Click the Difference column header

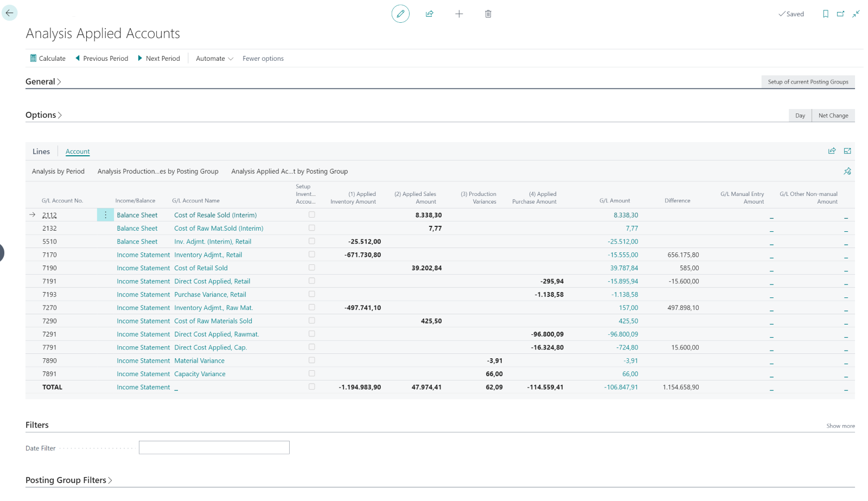point(677,200)
